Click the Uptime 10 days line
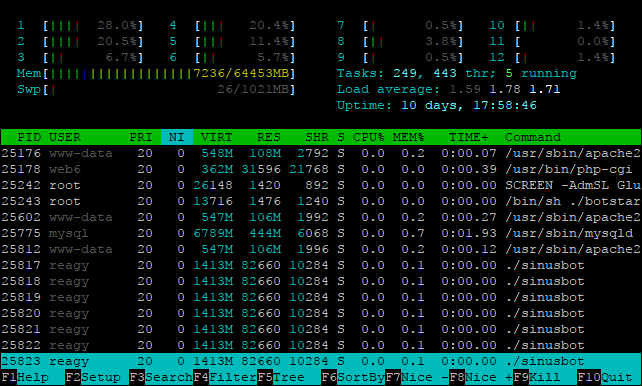The width and height of the screenshot is (642, 386). pyautogui.click(x=437, y=105)
